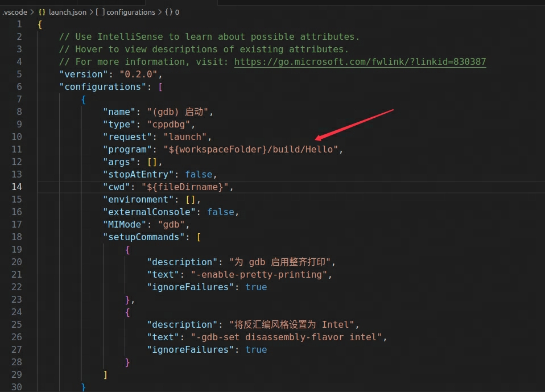Select configurations segment in breadcrumb
Screen dimensions: 545x392
pos(131,12)
